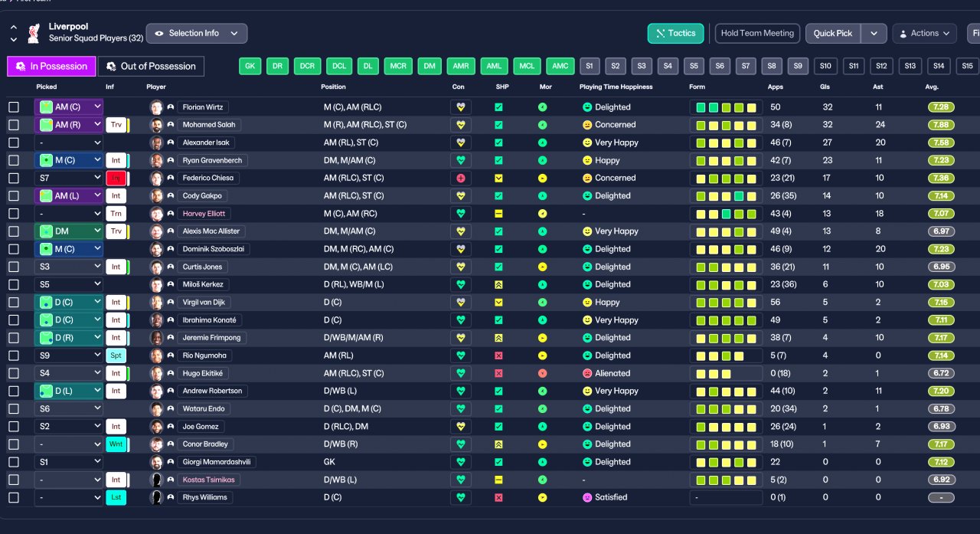Click the form squares for Hugo Ekitiké
Screen dimensions: 980x534
tap(726, 373)
